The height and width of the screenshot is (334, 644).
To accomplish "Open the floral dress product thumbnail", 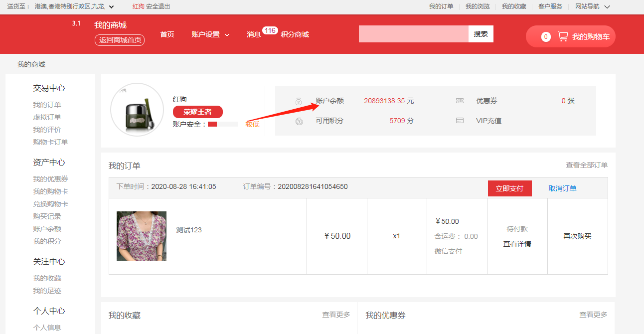I will click(142, 236).
